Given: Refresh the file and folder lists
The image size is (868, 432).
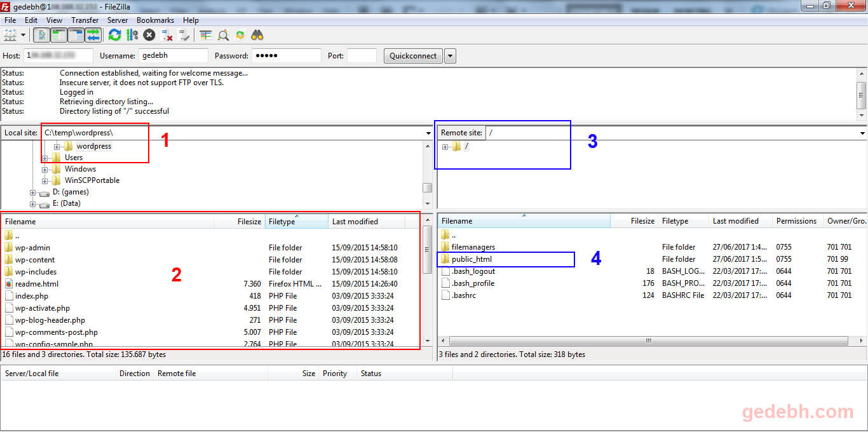Looking at the screenshot, I should click(114, 35).
